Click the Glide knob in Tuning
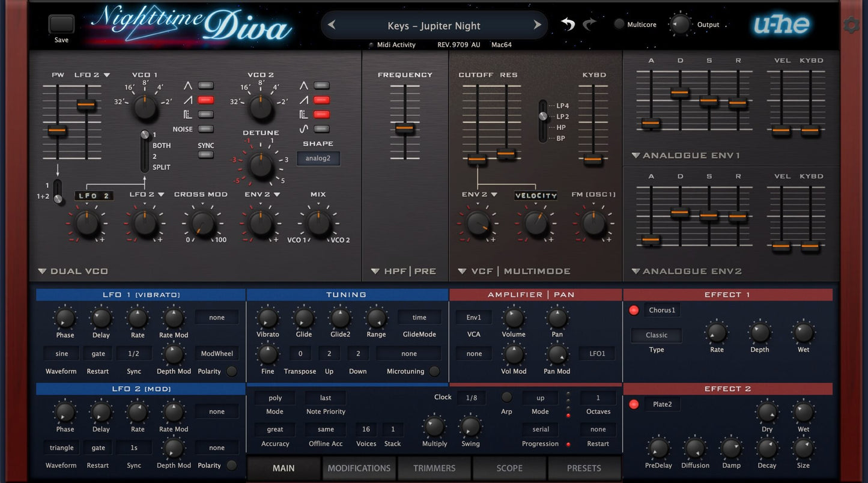 click(304, 318)
